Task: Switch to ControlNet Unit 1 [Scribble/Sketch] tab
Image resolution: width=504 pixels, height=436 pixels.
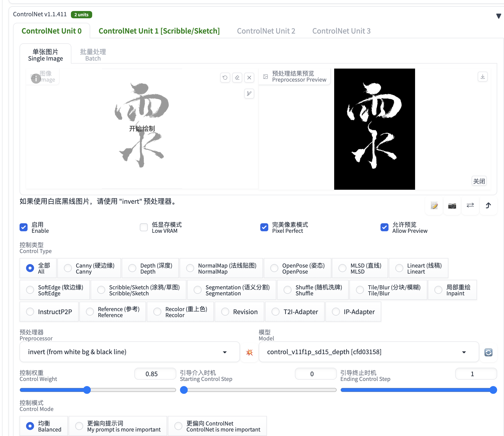Action: pos(159,31)
